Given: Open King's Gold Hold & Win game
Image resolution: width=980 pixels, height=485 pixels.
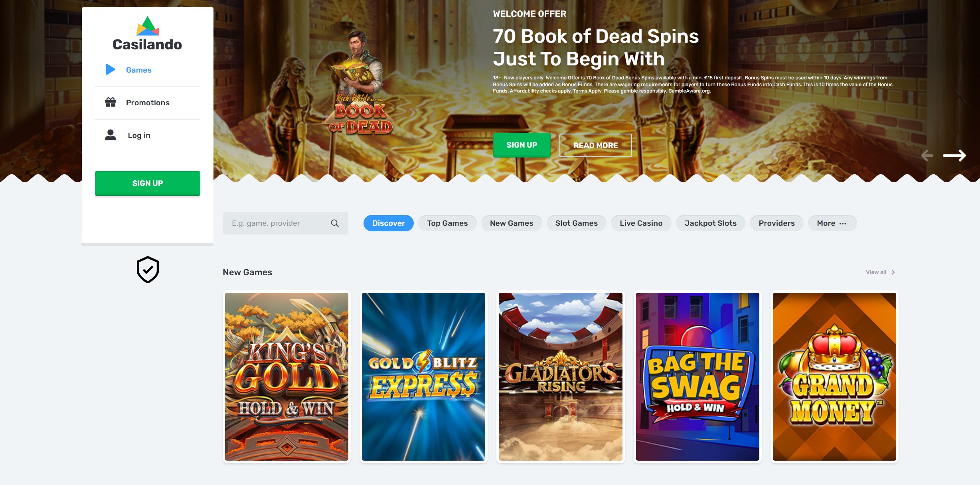Looking at the screenshot, I should [286, 377].
